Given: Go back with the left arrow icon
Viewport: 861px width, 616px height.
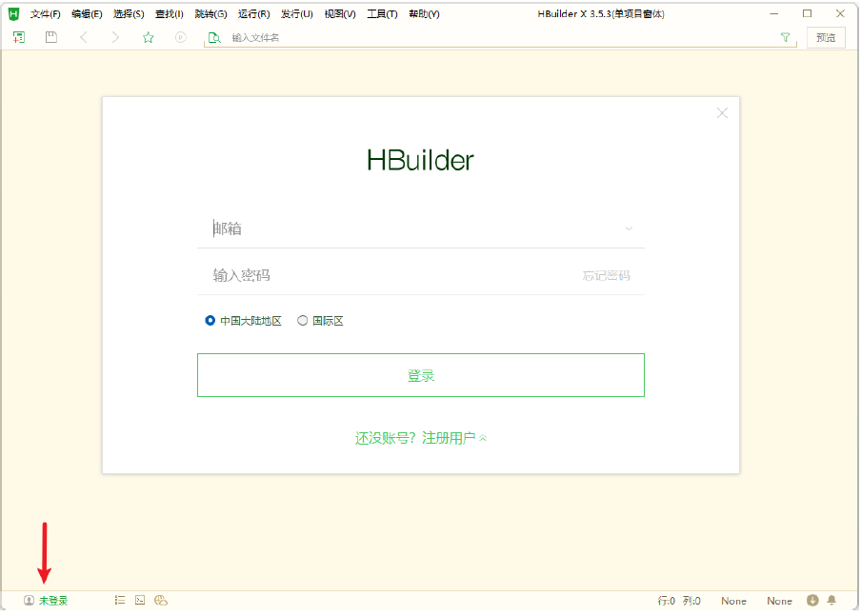Looking at the screenshot, I should coord(84,37).
